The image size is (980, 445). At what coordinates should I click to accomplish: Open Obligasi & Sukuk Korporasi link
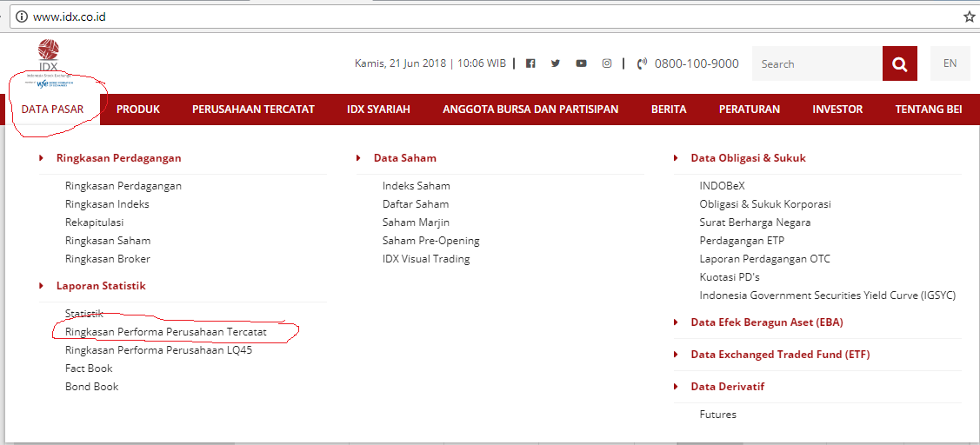(x=765, y=203)
